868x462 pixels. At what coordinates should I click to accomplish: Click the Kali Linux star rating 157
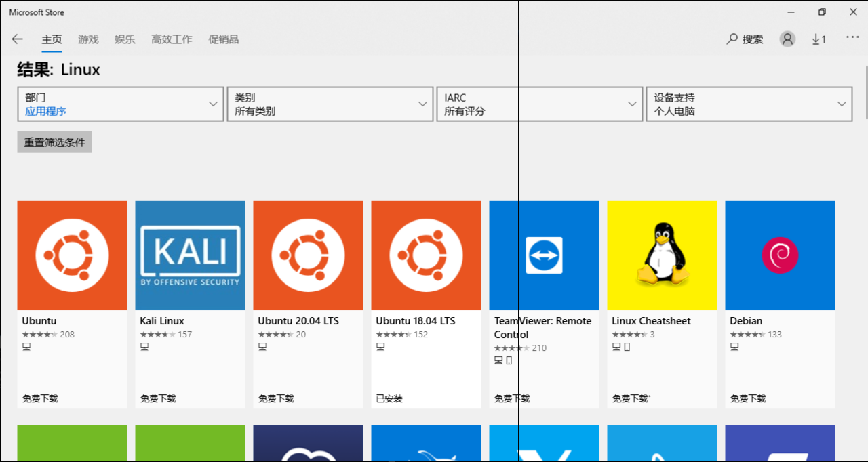(x=165, y=335)
